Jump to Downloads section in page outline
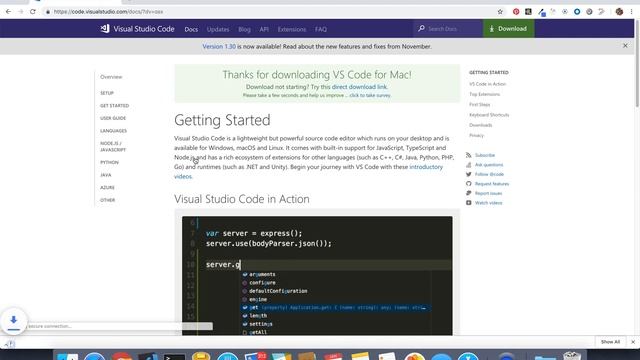Image resolution: width=640 pixels, height=360 pixels. pyautogui.click(x=480, y=125)
